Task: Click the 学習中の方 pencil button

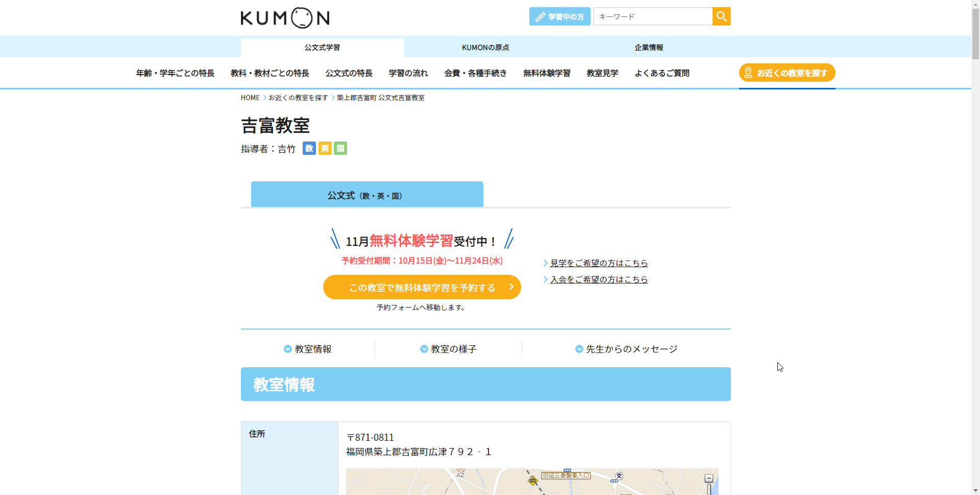Action: (559, 16)
